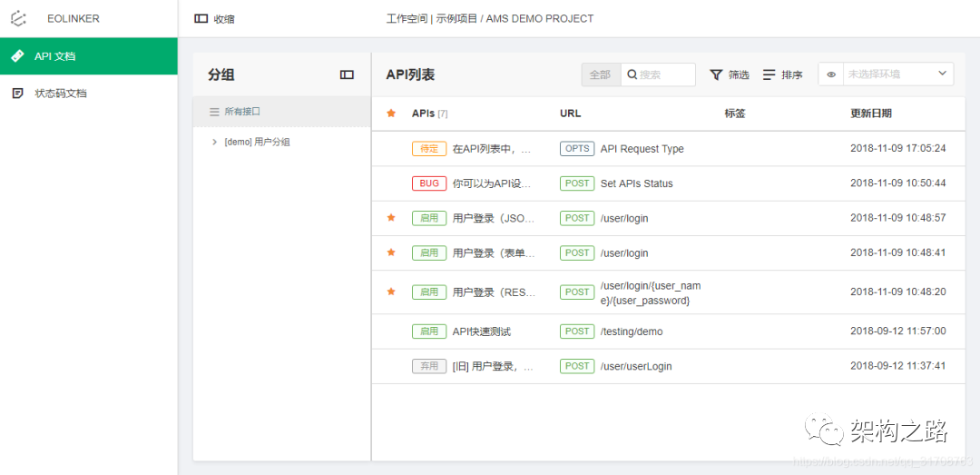Open API 在API列表中，…
The image size is (980, 475).
(x=493, y=149)
